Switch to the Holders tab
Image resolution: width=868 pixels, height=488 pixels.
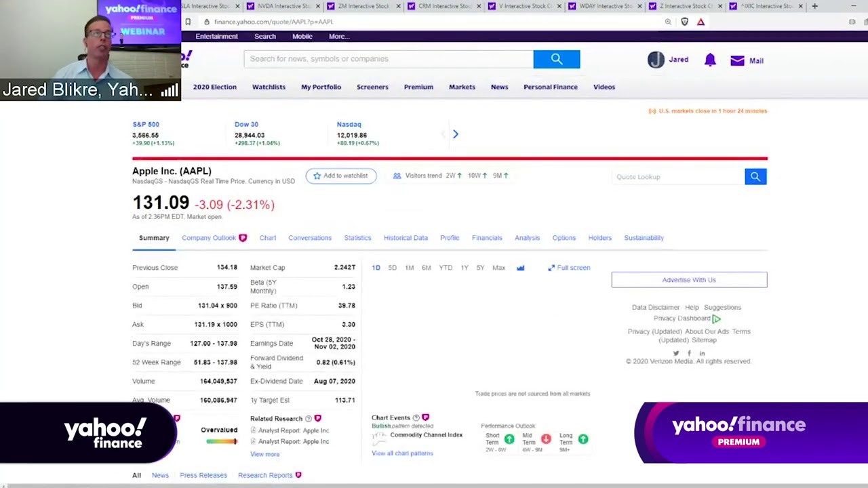pos(599,238)
